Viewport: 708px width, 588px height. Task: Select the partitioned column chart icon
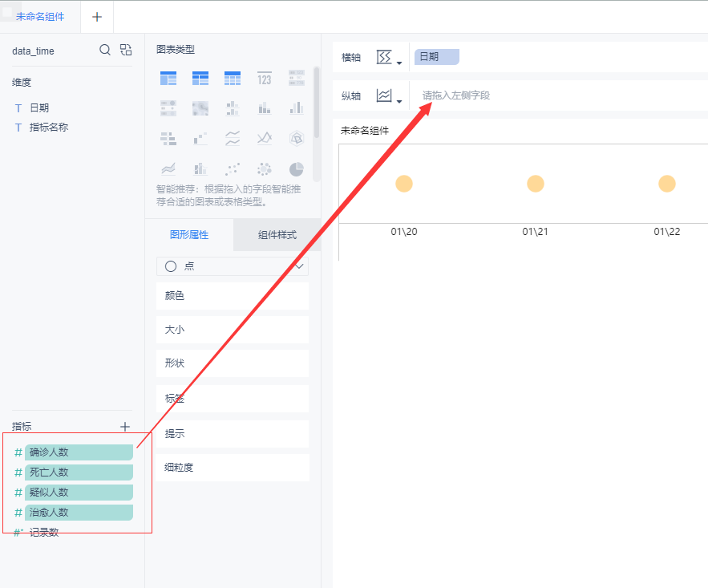(233, 108)
